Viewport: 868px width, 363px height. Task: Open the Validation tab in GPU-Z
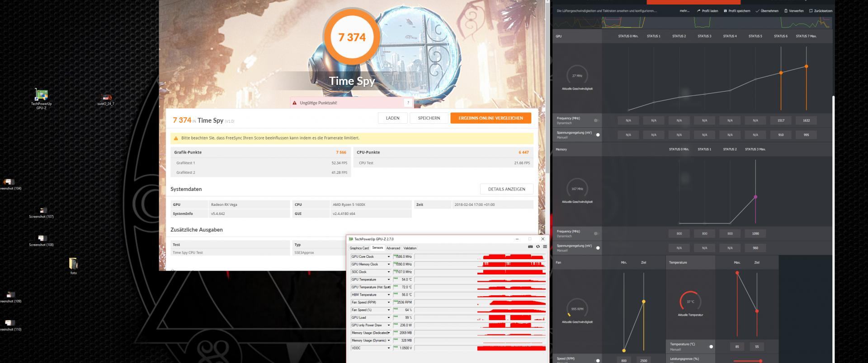(x=410, y=248)
